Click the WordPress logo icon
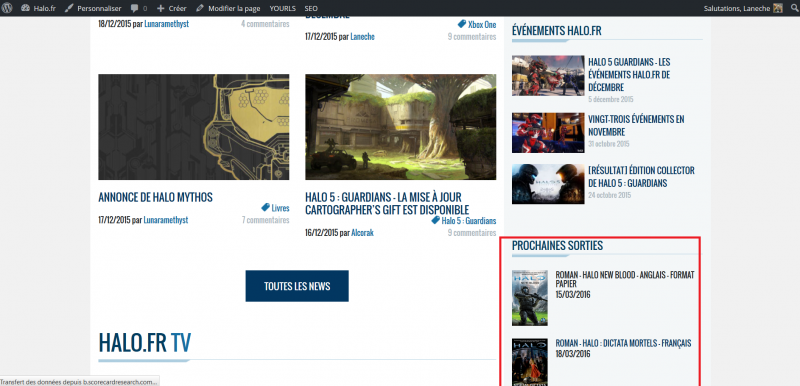Screen dimensions: 800x386 coord(7,8)
